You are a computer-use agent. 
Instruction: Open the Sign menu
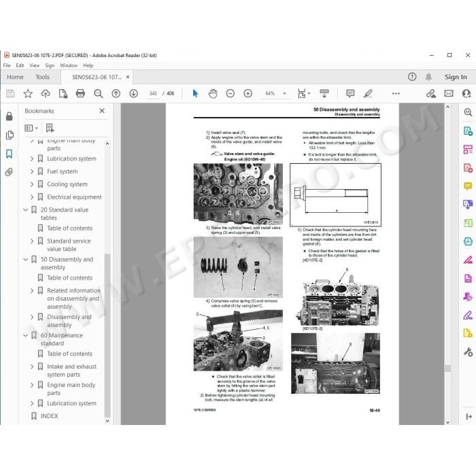pyautogui.click(x=50, y=65)
